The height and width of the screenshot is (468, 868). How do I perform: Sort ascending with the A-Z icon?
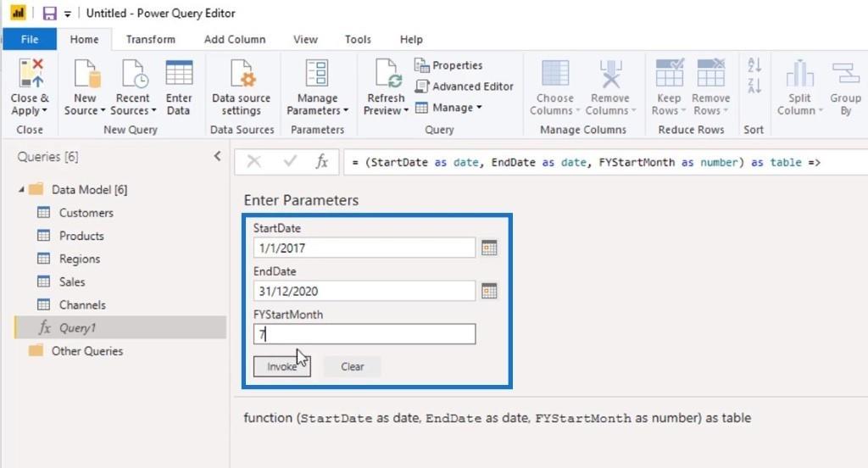754,64
